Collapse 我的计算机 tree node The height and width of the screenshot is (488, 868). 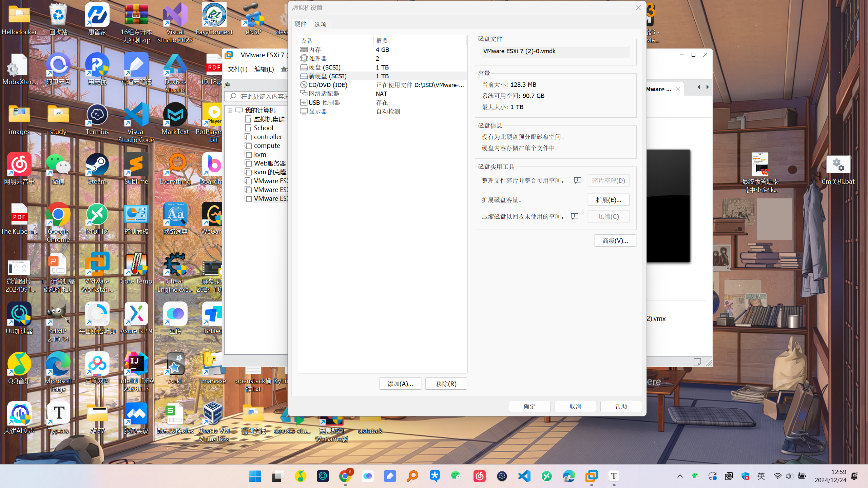coord(230,111)
